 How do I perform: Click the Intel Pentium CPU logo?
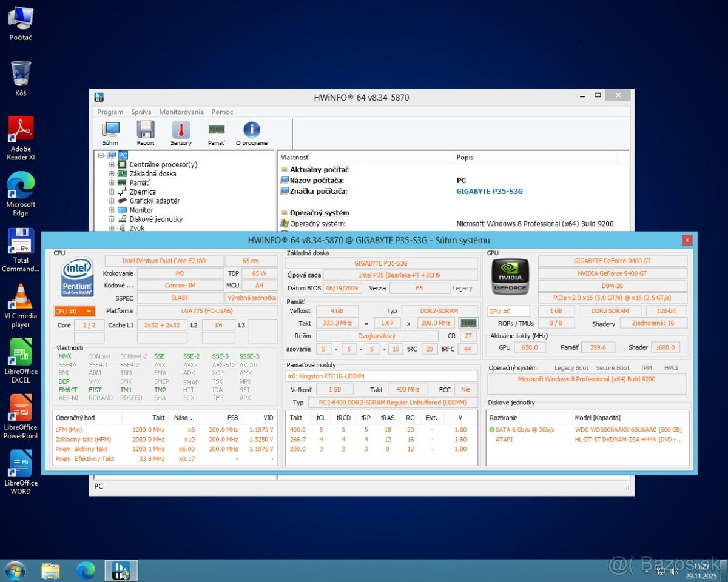(77, 276)
